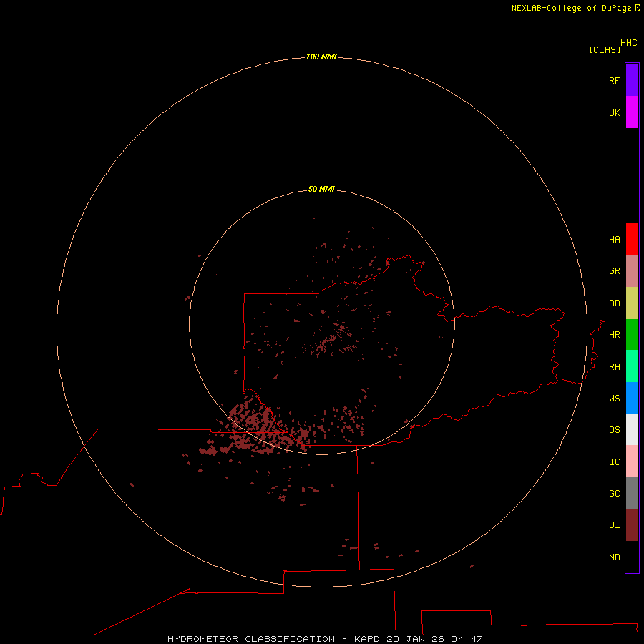Click the GC legend label

pos(614,494)
